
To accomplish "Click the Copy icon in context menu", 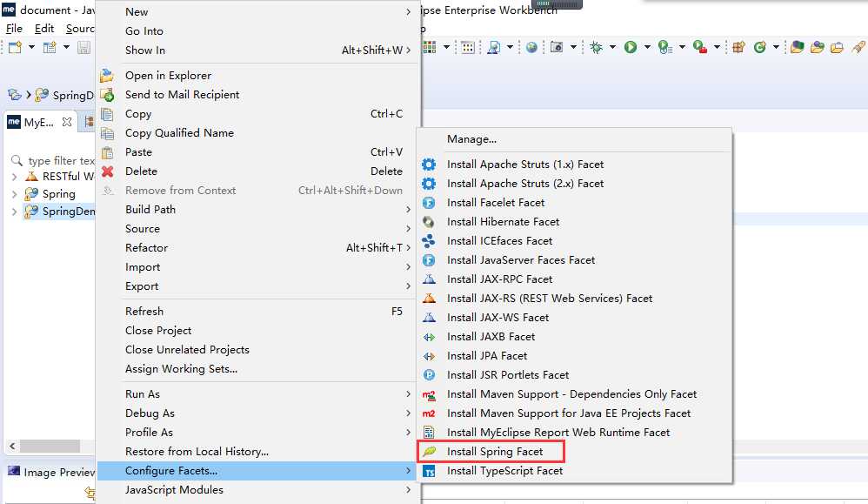I will point(107,114).
